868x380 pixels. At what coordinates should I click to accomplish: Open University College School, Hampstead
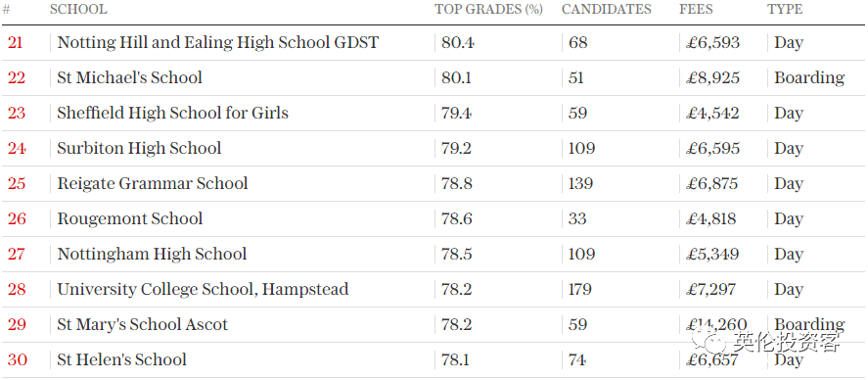pos(203,290)
